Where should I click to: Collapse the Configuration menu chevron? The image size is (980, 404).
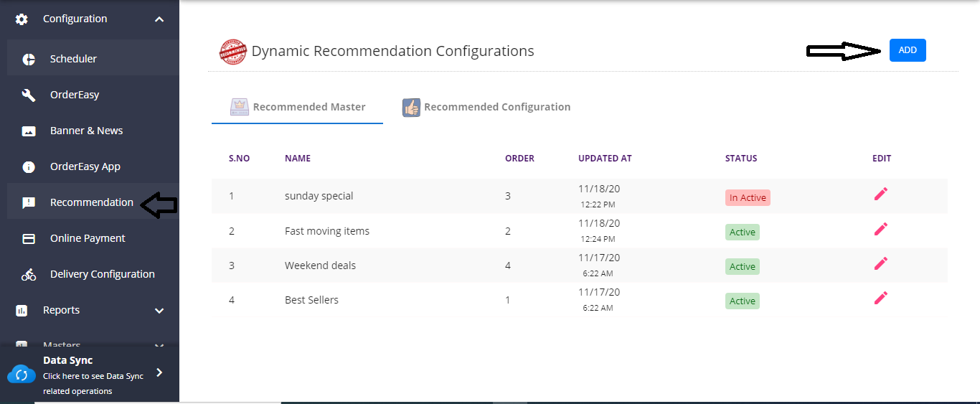pos(159,19)
